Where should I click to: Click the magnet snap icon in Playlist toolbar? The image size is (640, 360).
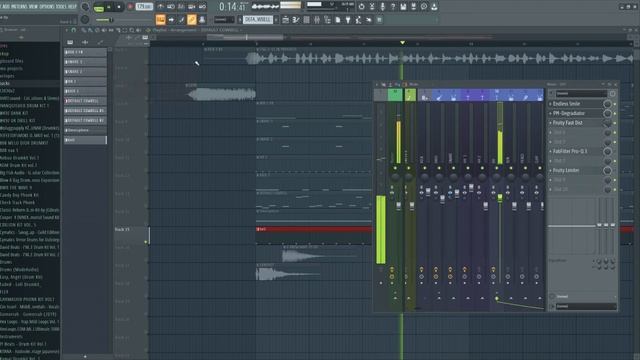[x=73, y=30]
